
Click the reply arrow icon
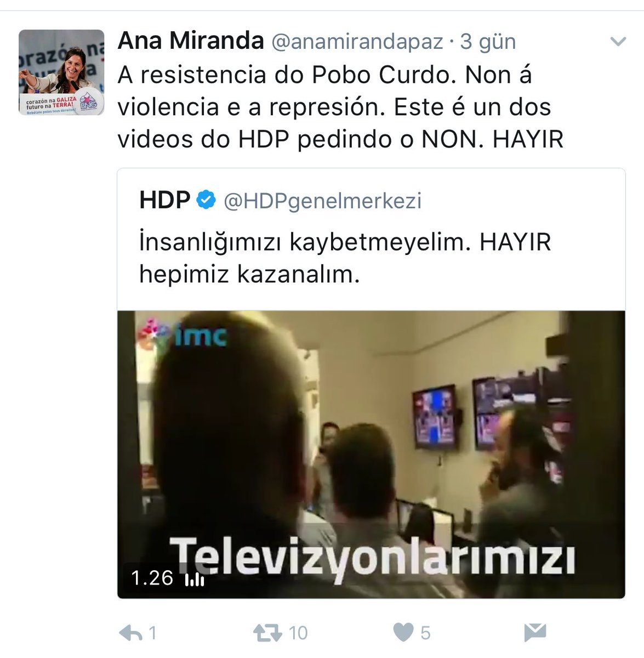pos(130,633)
